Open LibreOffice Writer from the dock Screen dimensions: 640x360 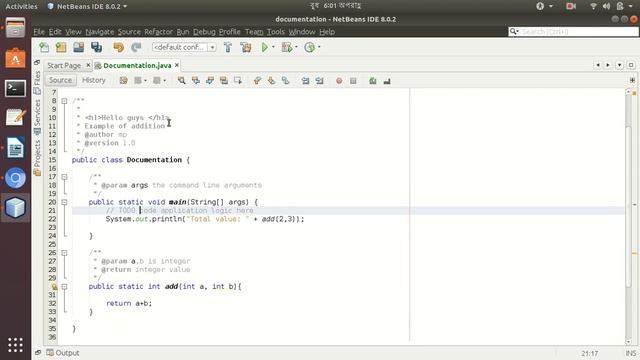tap(16, 148)
